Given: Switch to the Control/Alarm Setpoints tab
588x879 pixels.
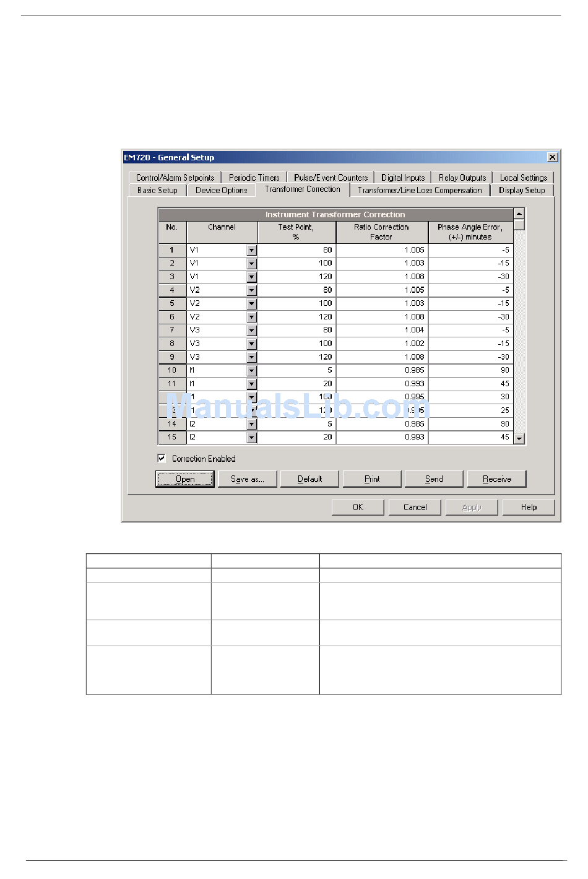Looking at the screenshot, I should point(175,178).
